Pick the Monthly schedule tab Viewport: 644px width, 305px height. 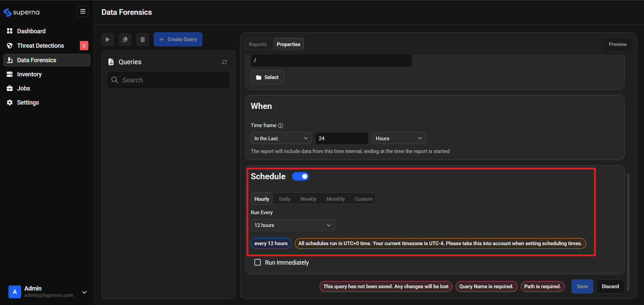[x=335, y=199]
